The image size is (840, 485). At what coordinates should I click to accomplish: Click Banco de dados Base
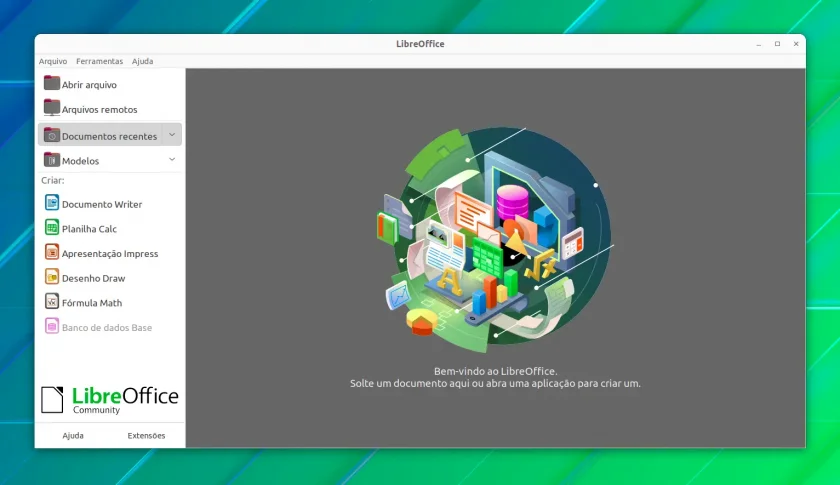click(x=107, y=327)
